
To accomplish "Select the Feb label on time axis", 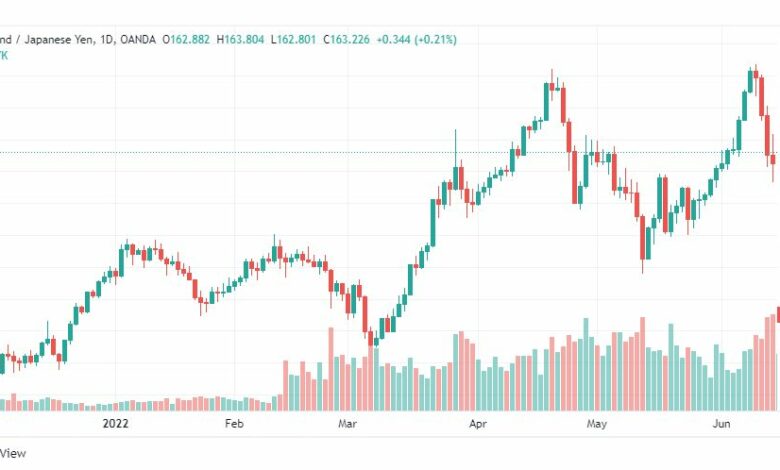I will pos(234,424).
